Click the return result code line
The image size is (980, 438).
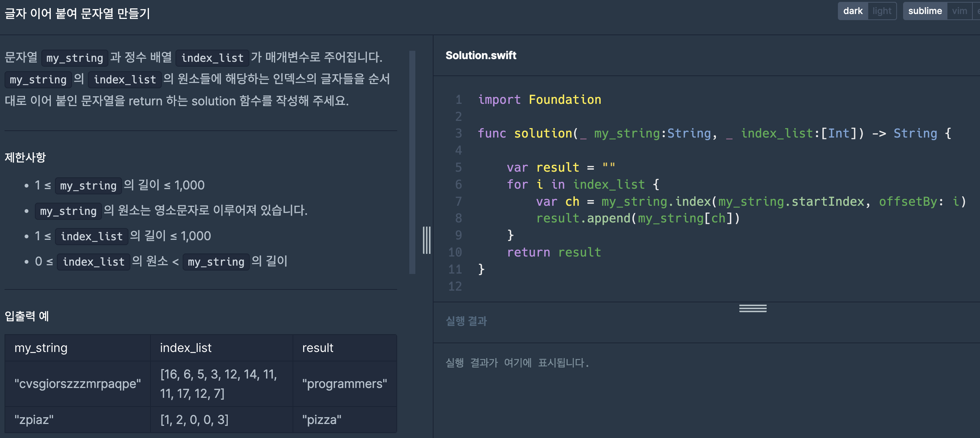coord(554,252)
